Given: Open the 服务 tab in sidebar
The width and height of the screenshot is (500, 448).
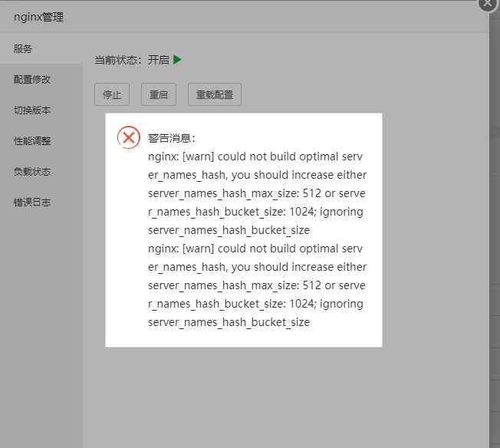Looking at the screenshot, I should (41, 48).
